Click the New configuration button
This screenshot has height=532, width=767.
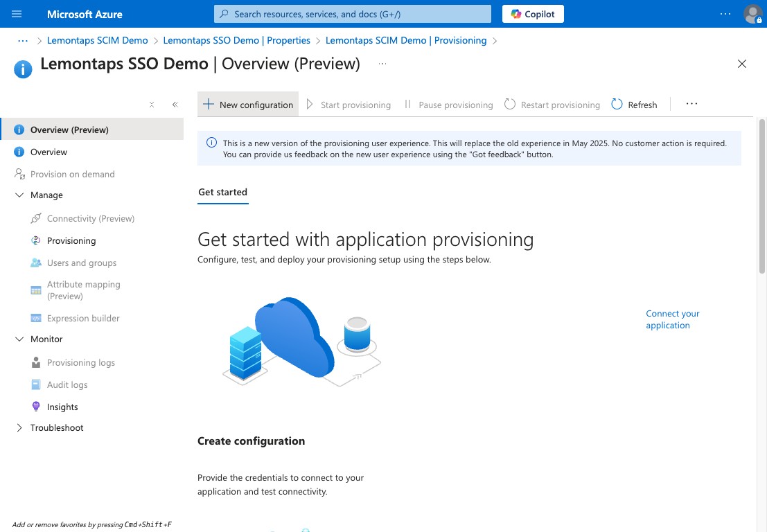click(x=248, y=104)
